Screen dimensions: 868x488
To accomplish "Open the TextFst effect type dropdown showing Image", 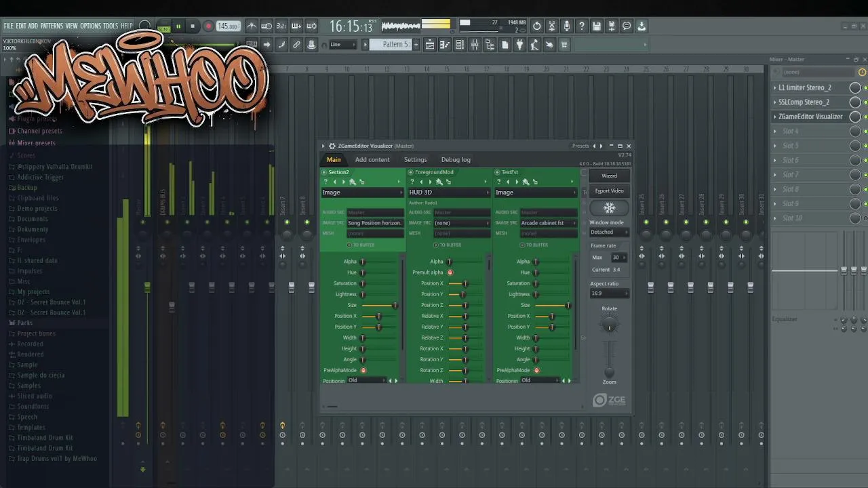I will tap(536, 192).
